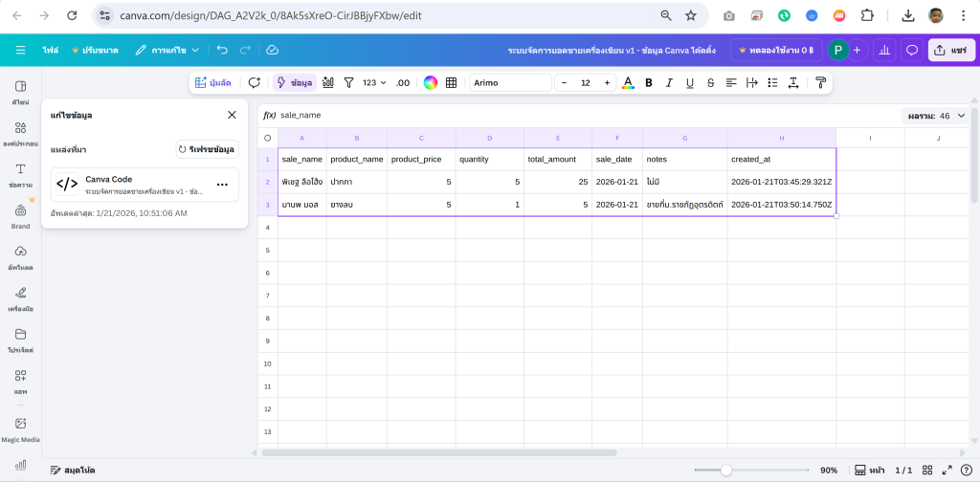Screen dimensions: 980x482
Task: Open the rainbow color picker circle
Action: (x=431, y=83)
